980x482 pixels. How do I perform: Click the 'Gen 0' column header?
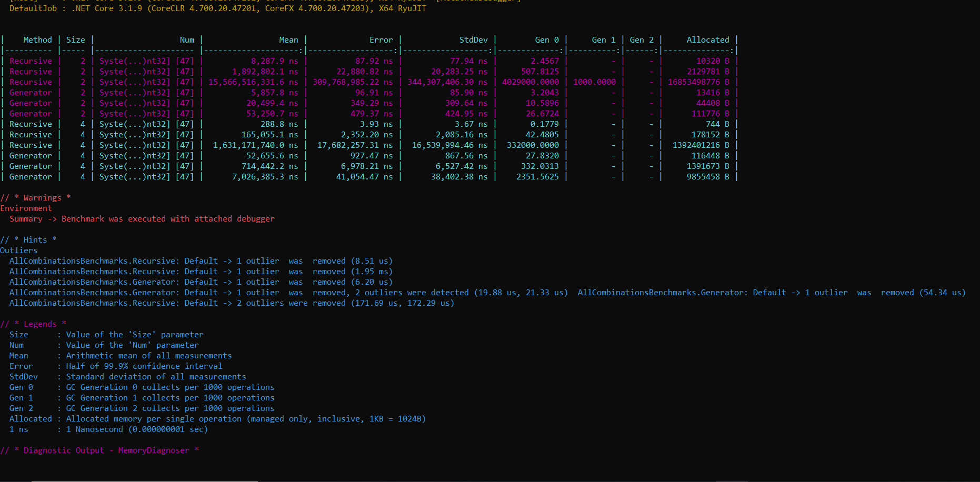pos(547,40)
